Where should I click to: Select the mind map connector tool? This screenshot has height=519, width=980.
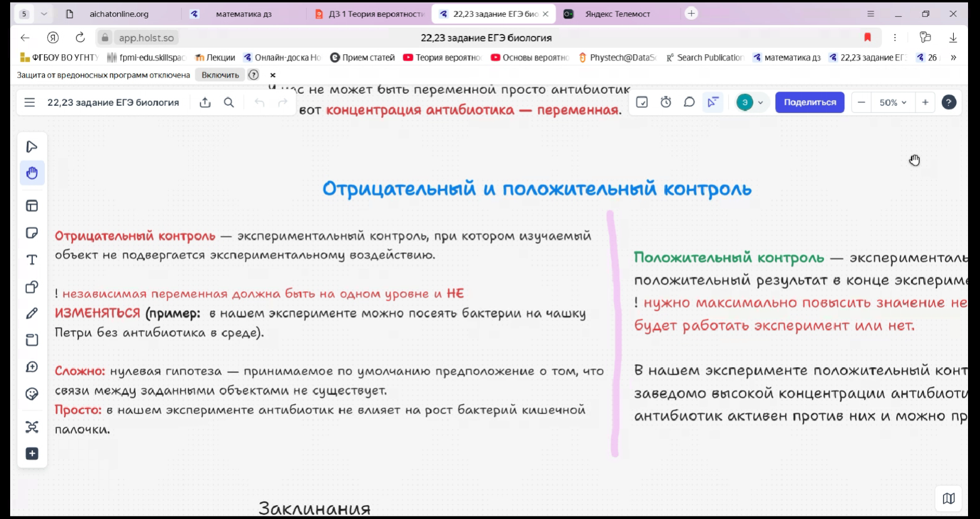(x=32, y=427)
